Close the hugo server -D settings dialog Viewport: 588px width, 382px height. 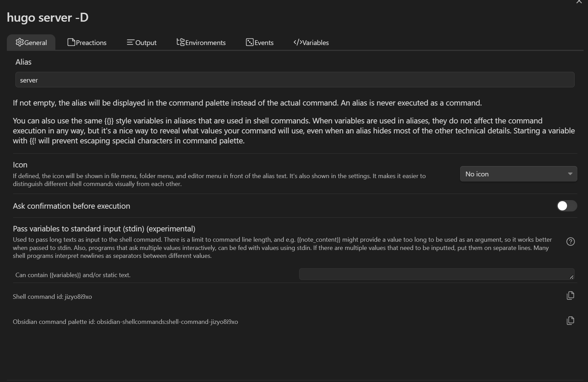579,2
